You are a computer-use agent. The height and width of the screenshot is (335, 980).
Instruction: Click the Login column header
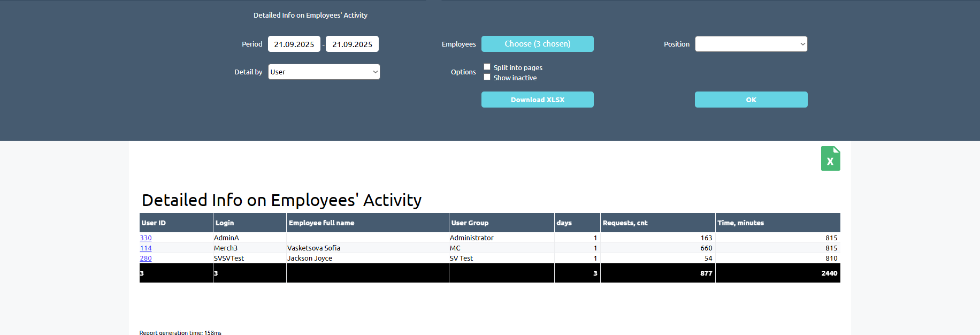pyautogui.click(x=225, y=223)
